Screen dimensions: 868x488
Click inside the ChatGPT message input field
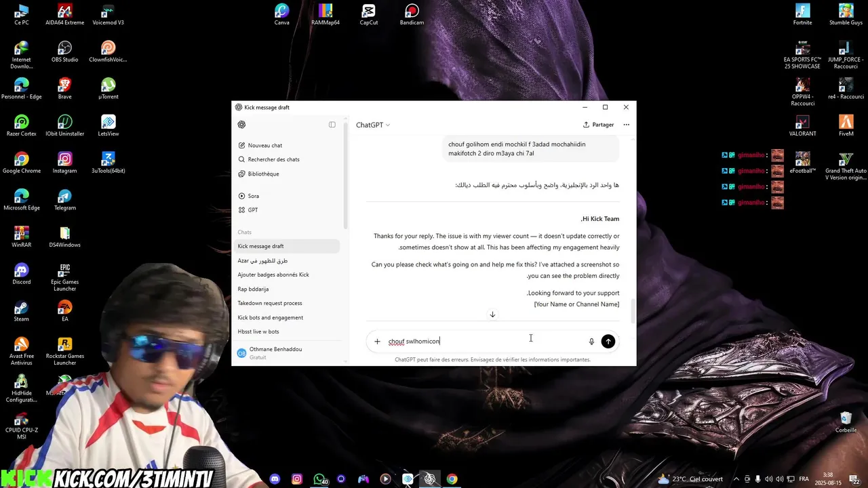485,342
